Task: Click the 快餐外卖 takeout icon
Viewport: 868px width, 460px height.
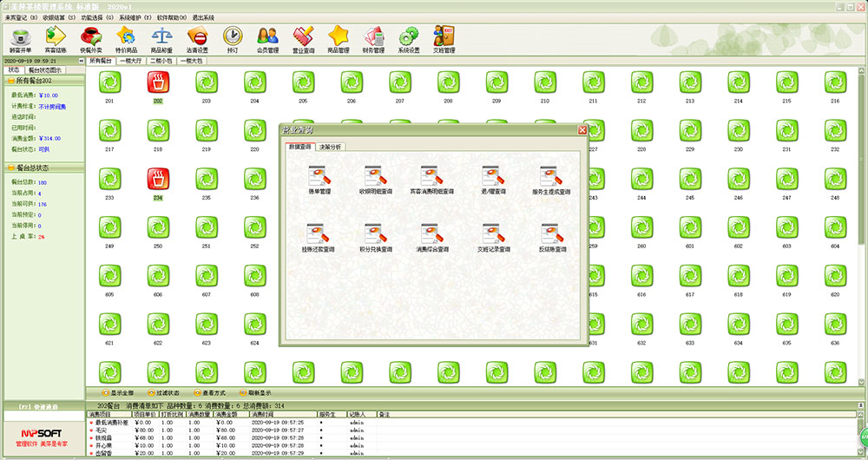Action: click(89, 38)
